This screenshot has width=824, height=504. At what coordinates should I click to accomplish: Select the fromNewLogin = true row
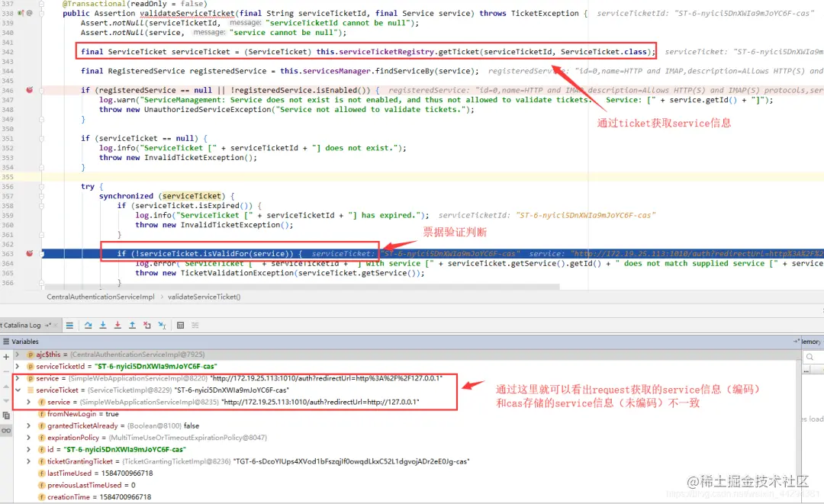[83, 414]
